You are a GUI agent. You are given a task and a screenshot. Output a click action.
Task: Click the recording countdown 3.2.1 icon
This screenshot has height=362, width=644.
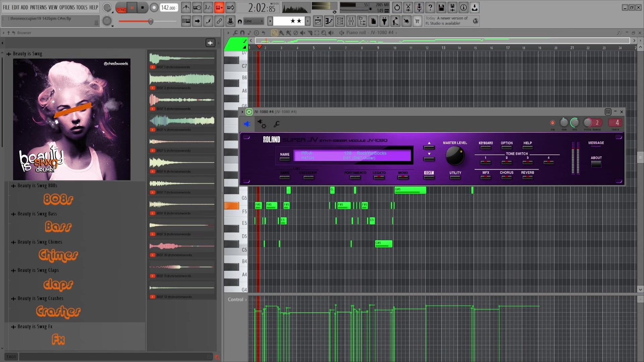click(208, 7)
